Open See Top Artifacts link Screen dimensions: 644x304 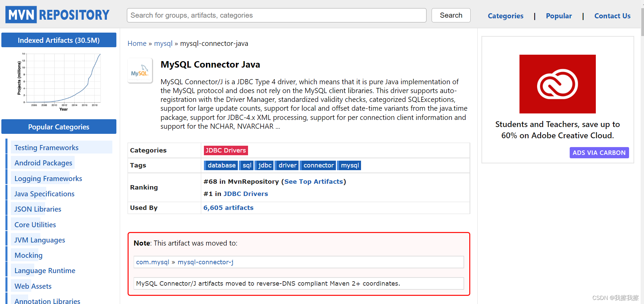[314, 182]
